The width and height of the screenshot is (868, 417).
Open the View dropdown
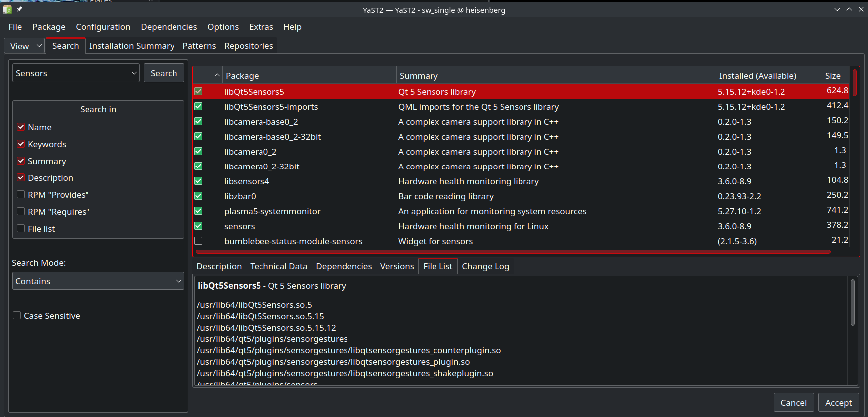coord(25,46)
